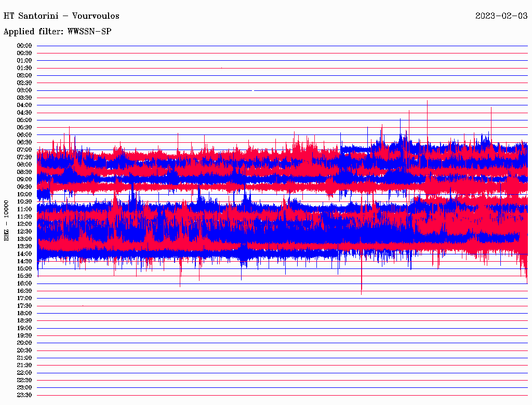Image resolution: width=532 pixels, height=405 pixels.
Task: Select the 10:30 time label
Action: (x=24, y=202)
